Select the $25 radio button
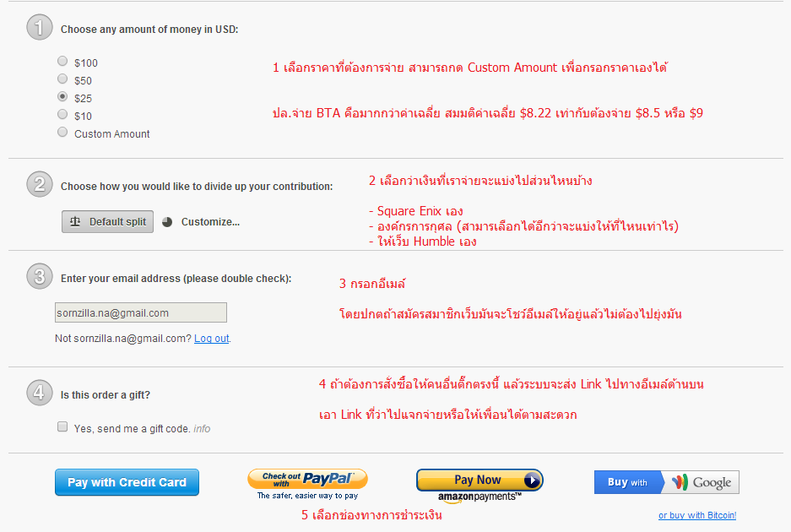 pyautogui.click(x=62, y=96)
